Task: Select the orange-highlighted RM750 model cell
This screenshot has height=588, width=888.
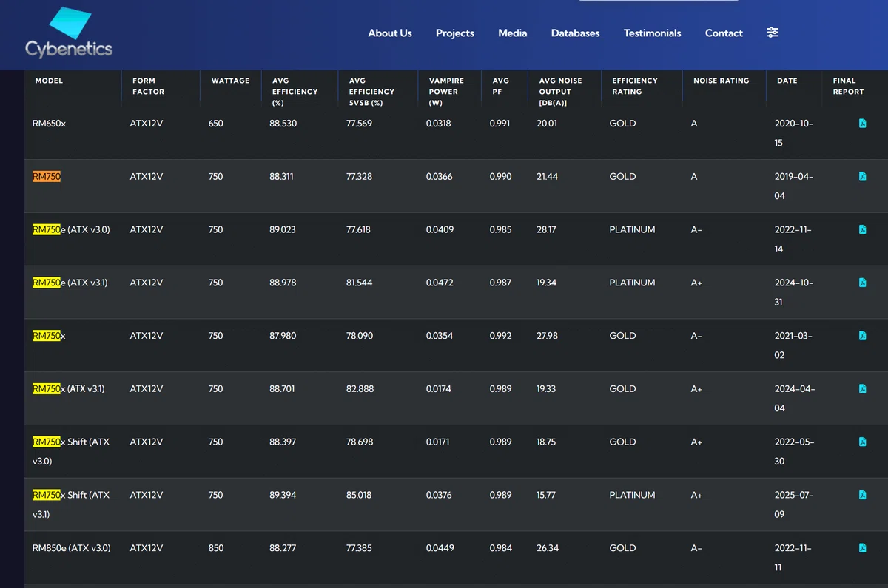Action: [x=47, y=177]
